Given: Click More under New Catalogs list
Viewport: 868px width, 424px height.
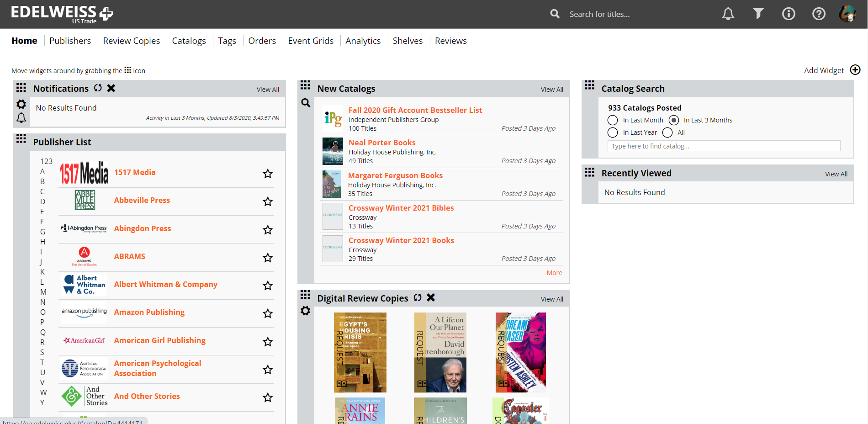Looking at the screenshot, I should click(555, 273).
